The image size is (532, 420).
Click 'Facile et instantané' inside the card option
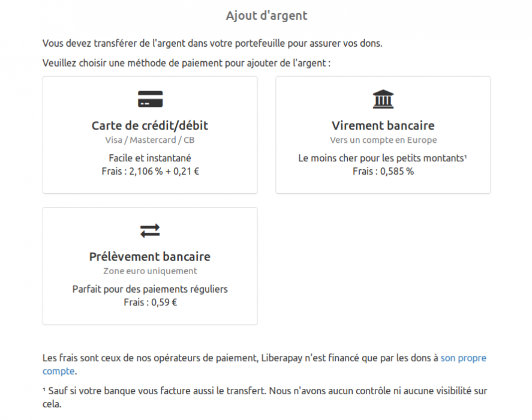coord(149,158)
